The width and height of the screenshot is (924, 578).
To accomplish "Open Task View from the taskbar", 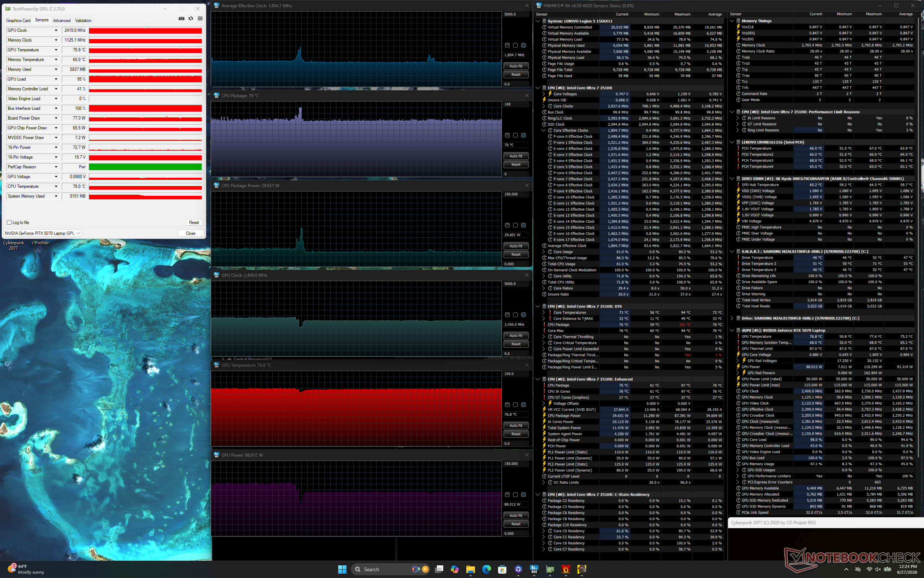I will 439,569.
